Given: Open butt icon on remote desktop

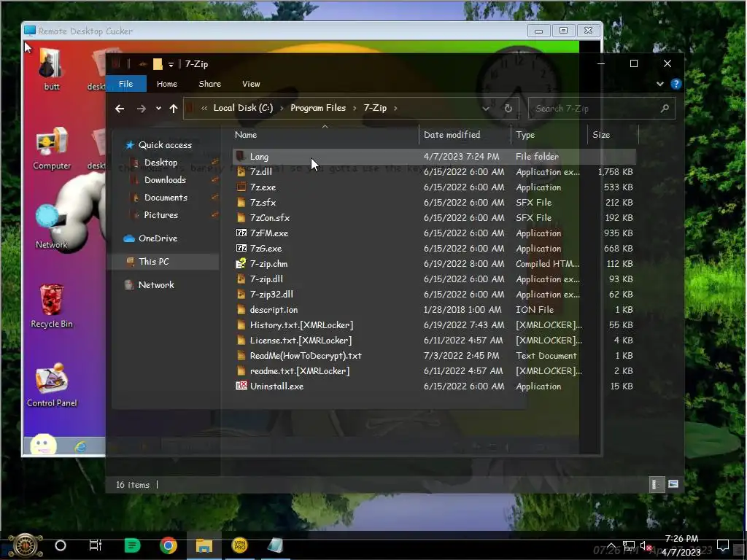Looking at the screenshot, I should pos(51,69).
